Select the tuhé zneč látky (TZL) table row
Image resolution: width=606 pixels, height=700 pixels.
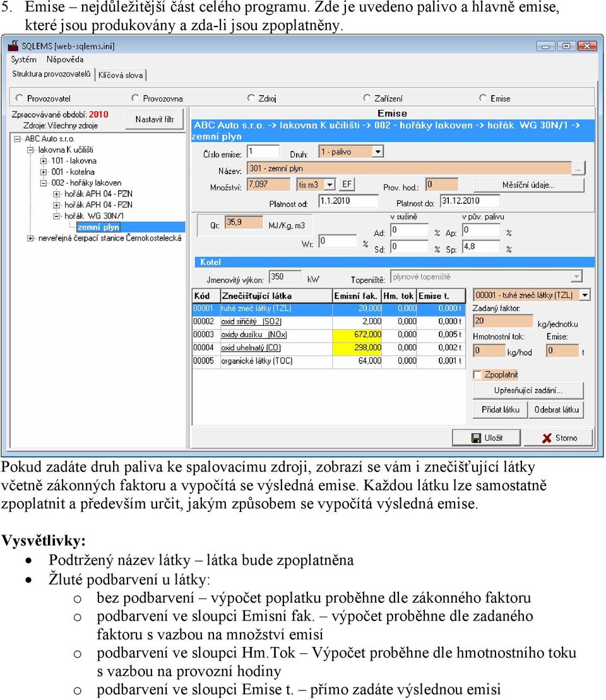click(x=329, y=309)
